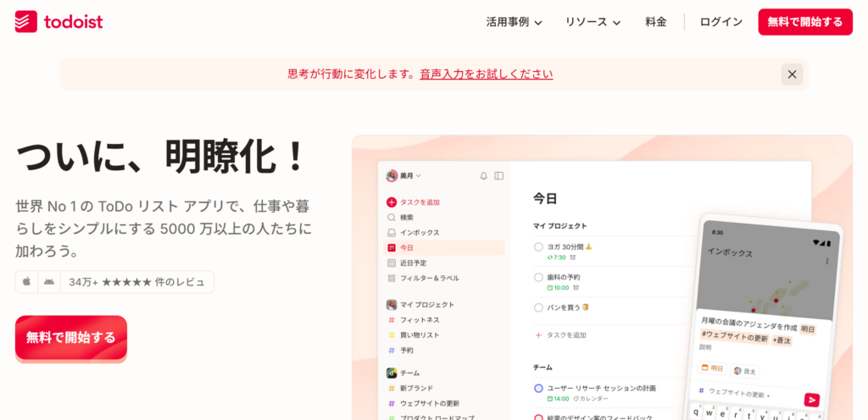868x420 pixels.
Task: Select プロダクト ロードマップ in the sidebar
Action: point(437,418)
